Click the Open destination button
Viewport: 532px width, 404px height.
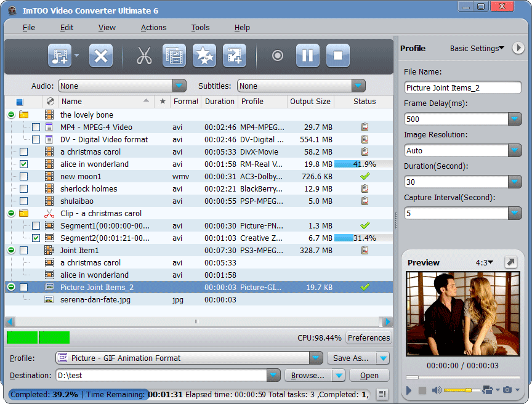point(369,376)
